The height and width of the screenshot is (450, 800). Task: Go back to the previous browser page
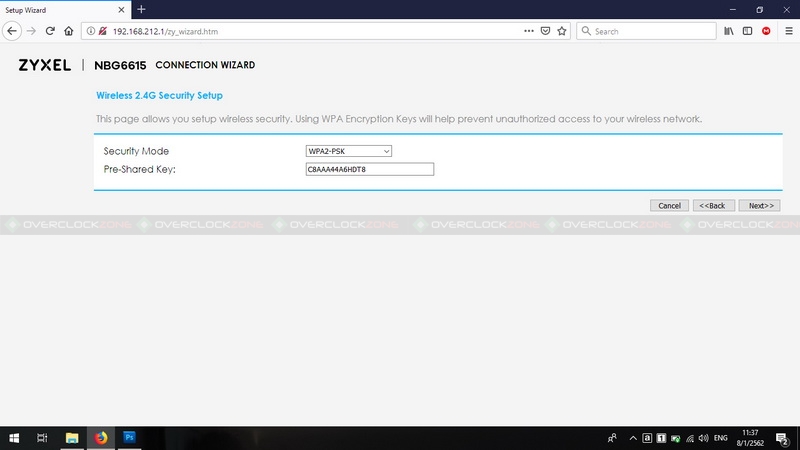tap(12, 31)
